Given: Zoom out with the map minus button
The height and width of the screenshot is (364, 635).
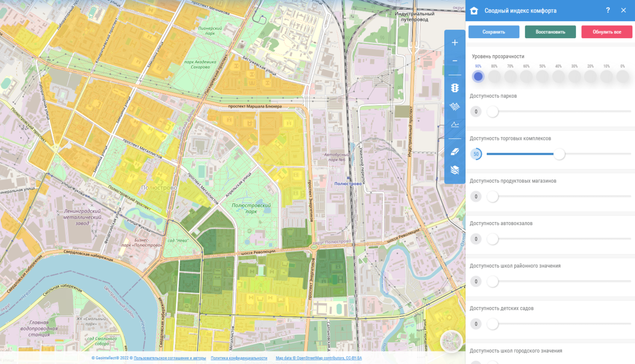Looking at the screenshot, I should click(454, 61).
